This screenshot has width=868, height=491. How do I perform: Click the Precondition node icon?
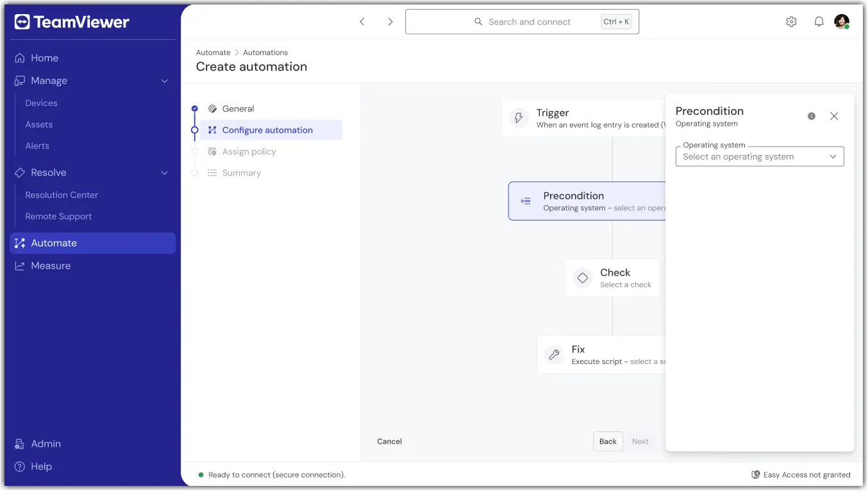click(526, 201)
